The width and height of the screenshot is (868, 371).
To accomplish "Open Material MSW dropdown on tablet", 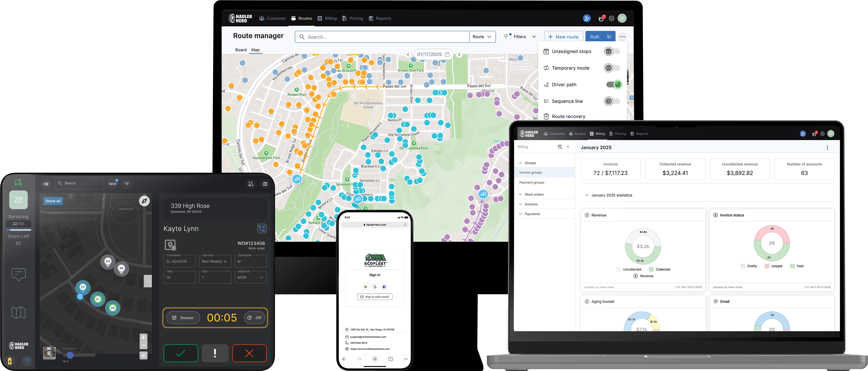I will coord(250,277).
